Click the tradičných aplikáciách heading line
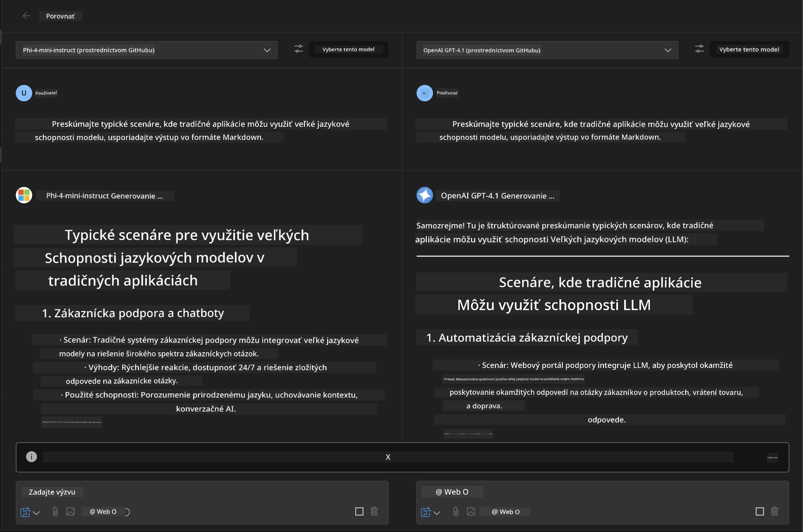803x532 pixels. pos(123,281)
